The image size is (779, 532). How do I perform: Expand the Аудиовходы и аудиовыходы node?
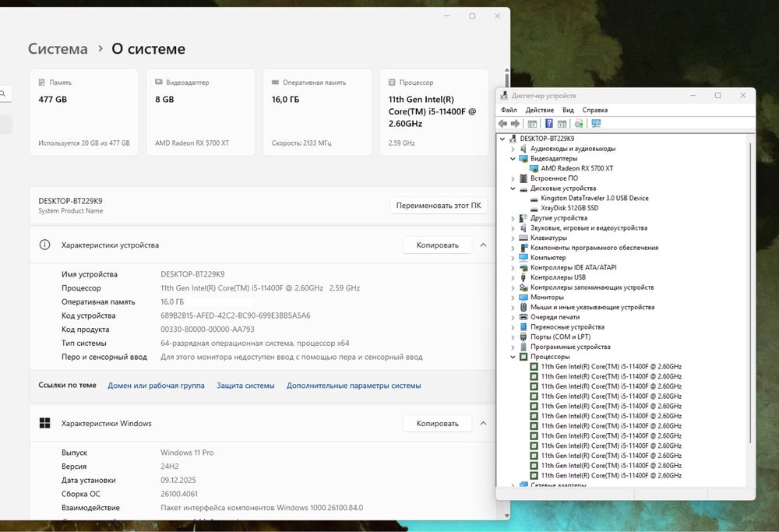click(513, 149)
